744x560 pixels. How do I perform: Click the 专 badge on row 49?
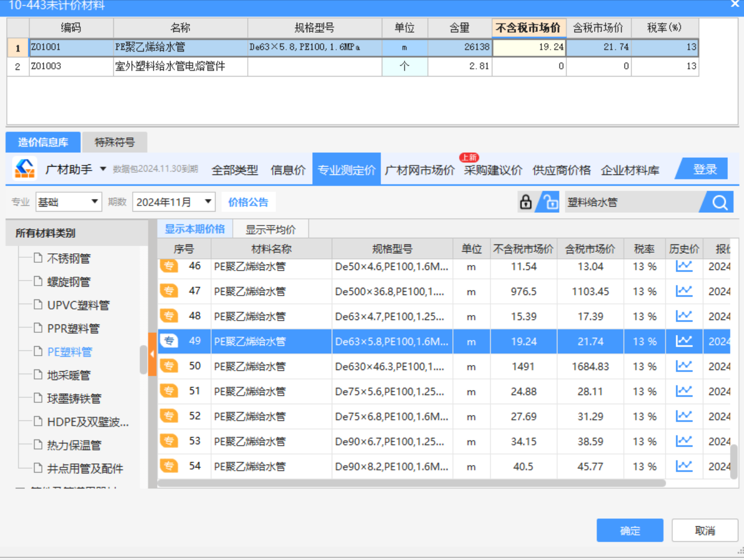169,341
